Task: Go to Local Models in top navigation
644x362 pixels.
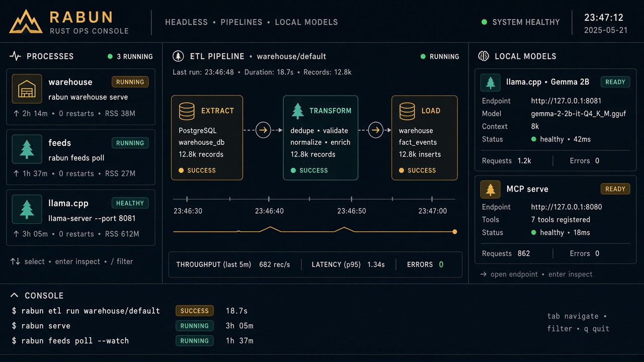Action: 306,22
